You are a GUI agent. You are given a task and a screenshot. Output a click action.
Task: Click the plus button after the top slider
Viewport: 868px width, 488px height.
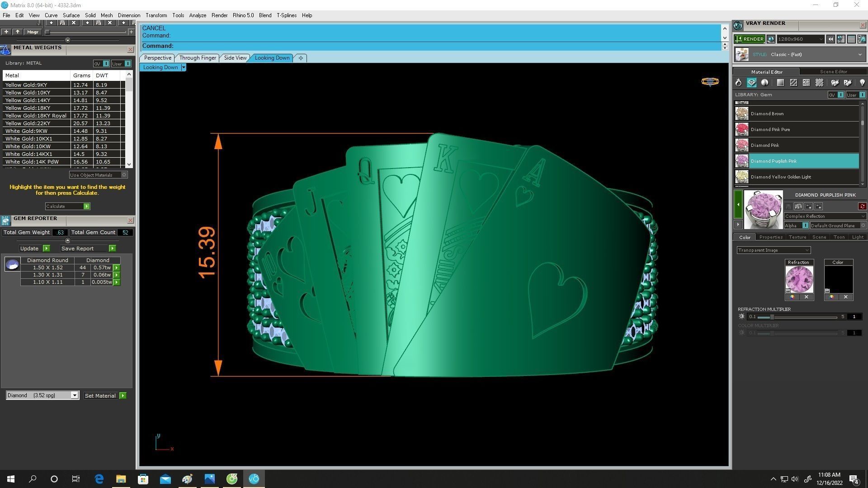[x=131, y=32]
